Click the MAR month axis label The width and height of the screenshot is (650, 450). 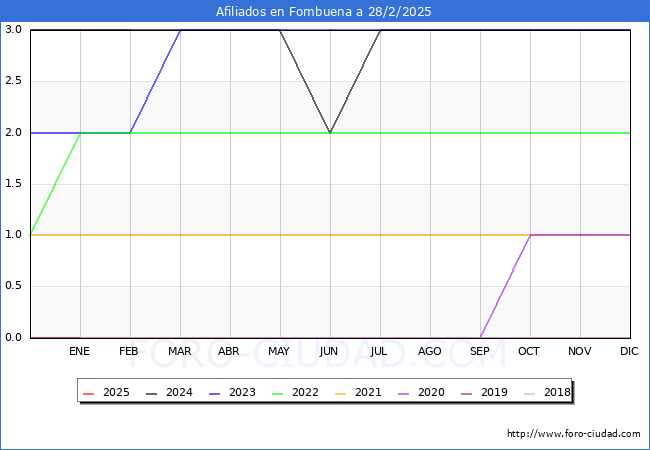coord(179,351)
